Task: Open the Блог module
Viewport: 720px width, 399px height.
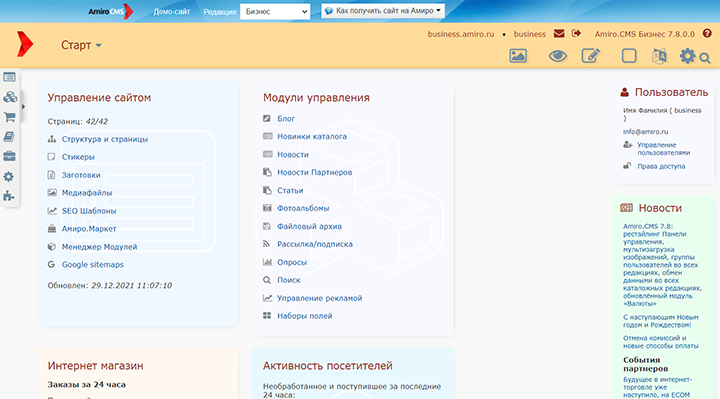Action: click(x=286, y=119)
